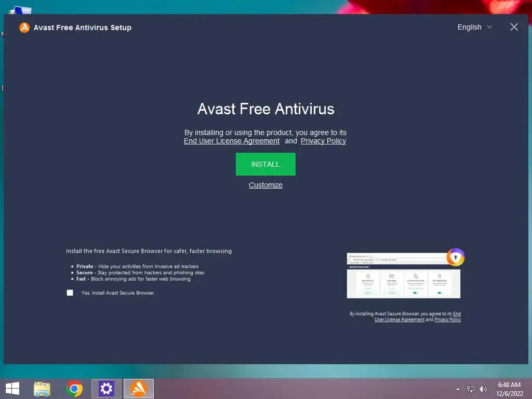The image size is (532, 399).
Task: Click the 'Secure' bullet text about hackers
Action: pos(140,272)
